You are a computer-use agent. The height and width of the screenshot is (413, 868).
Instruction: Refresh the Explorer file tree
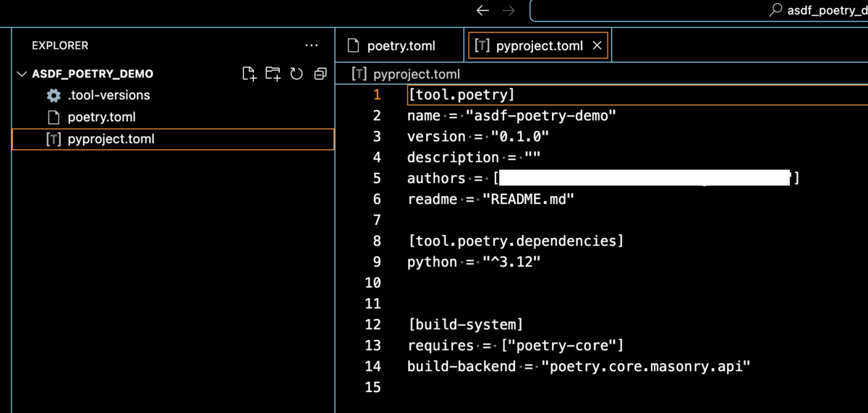pyautogui.click(x=297, y=73)
